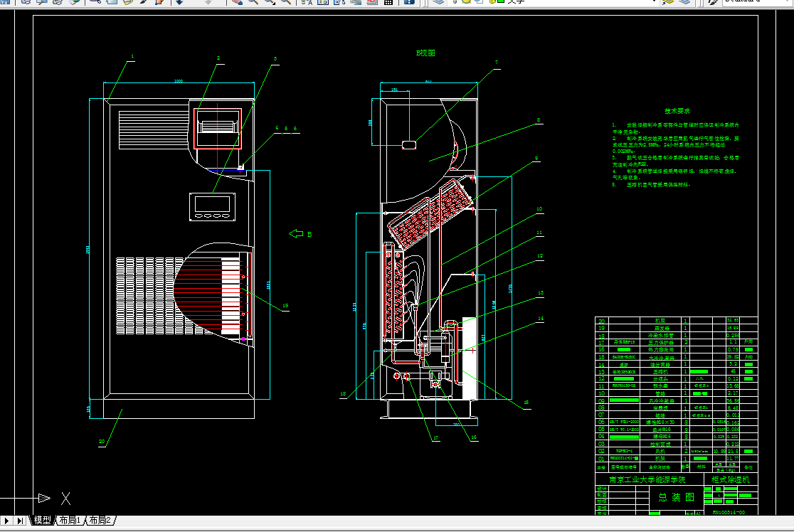Select the 总装图 title block text
794x532 pixels.
676,497
